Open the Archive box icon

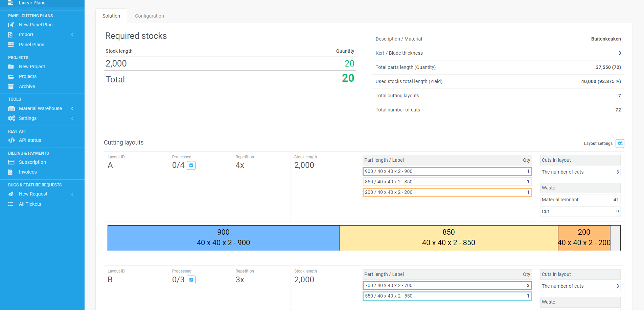[x=11, y=86]
